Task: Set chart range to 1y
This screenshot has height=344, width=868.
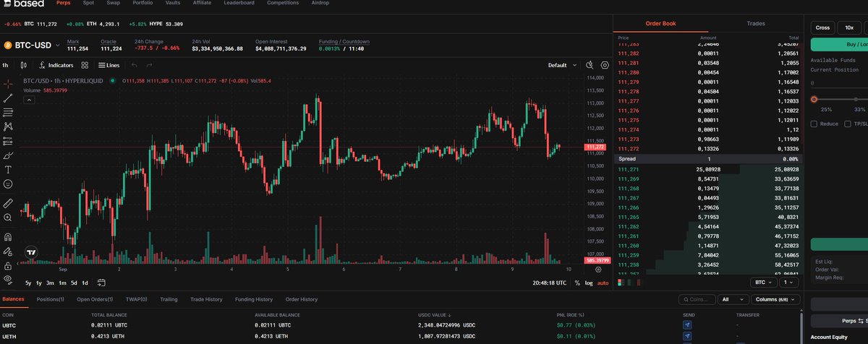Action: [39, 283]
